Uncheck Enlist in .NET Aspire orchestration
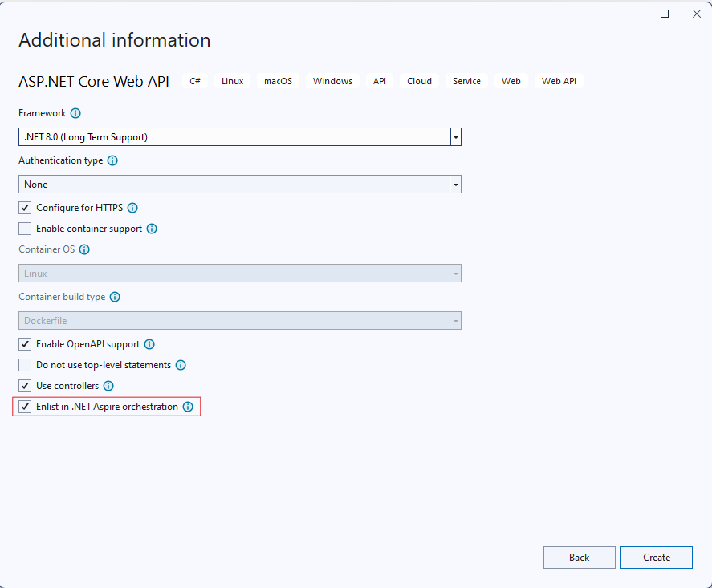The height and width of the screenshot is (588, 712). click(25, 407)
